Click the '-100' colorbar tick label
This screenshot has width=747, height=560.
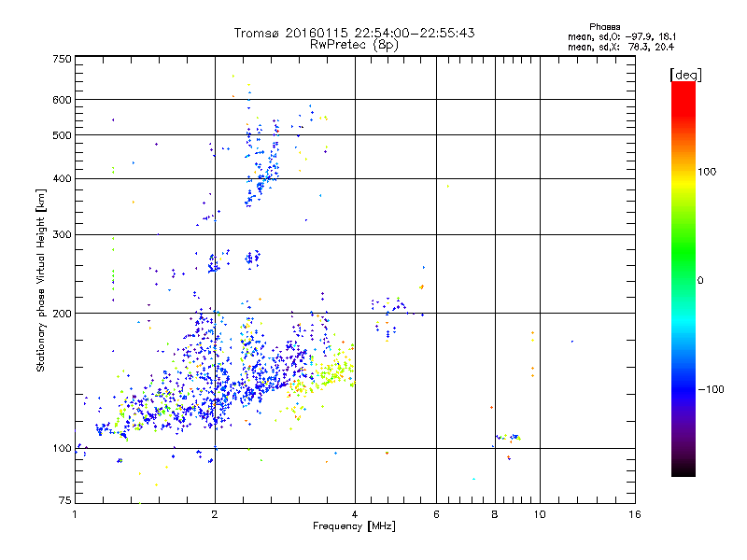tap(711, 389)
